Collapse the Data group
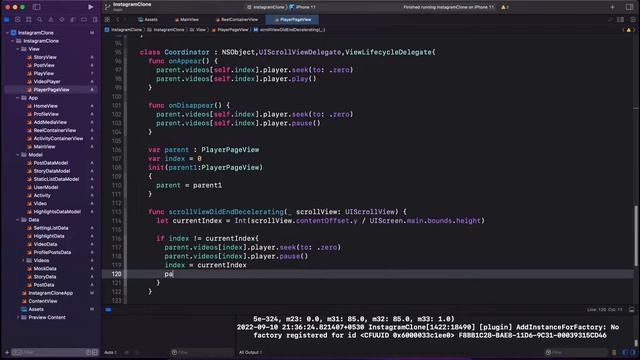This screenshot has width=640, height=360. tap(18, 220)
